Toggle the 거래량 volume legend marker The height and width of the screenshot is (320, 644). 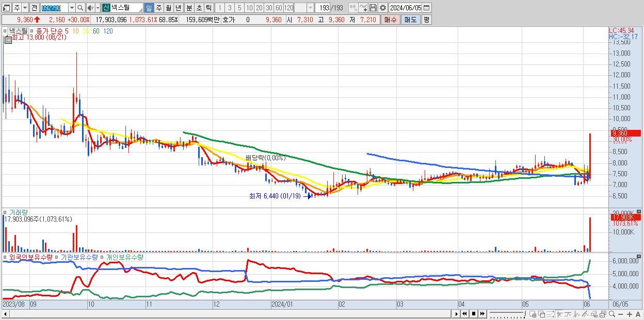(6, 212)
